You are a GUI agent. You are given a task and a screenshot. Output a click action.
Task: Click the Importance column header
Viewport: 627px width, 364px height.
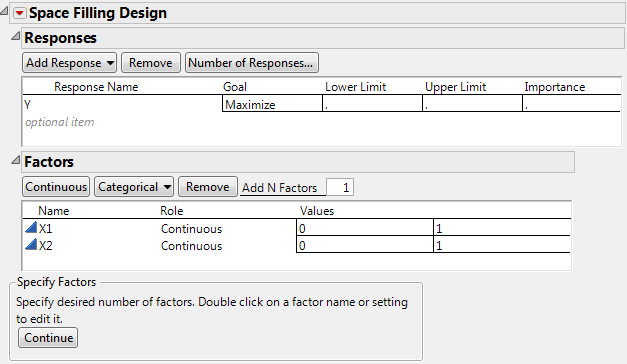click(x=555, y=87)
